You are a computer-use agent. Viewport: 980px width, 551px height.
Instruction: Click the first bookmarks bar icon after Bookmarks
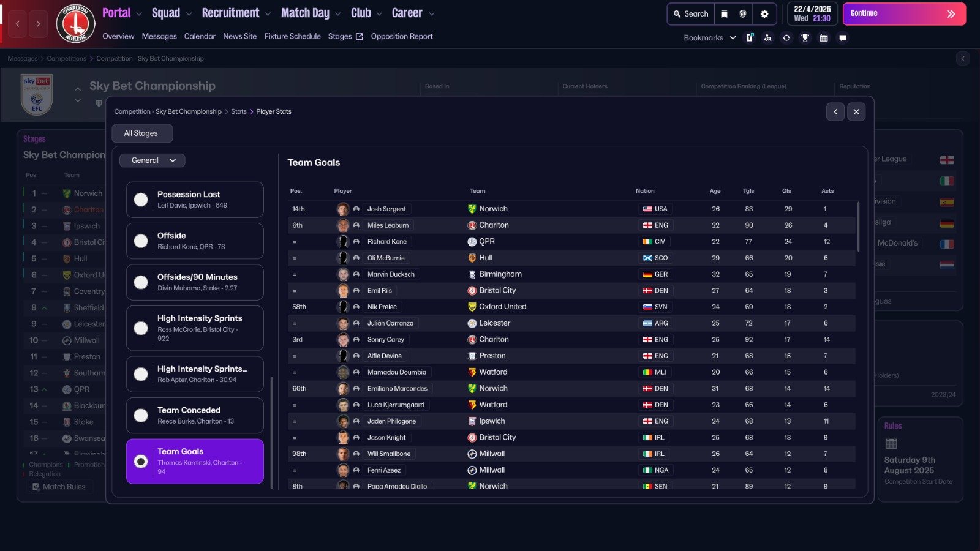(x=749, y=38)
